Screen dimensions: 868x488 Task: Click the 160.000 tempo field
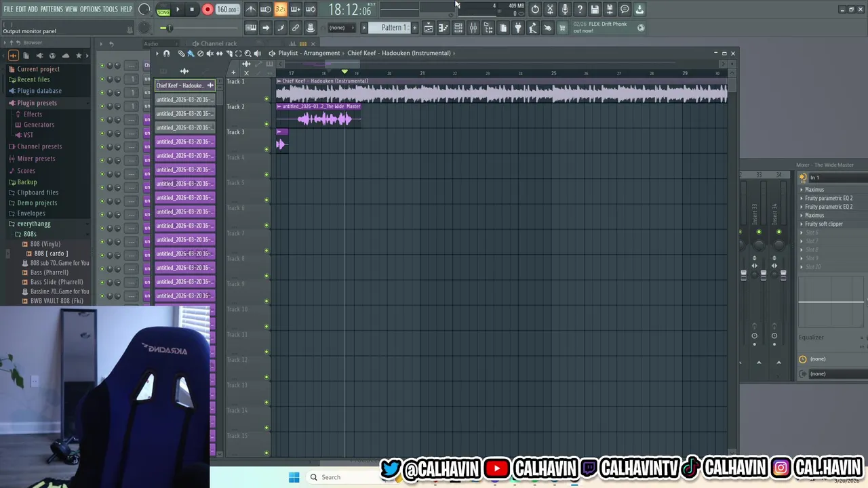(226, 9)
